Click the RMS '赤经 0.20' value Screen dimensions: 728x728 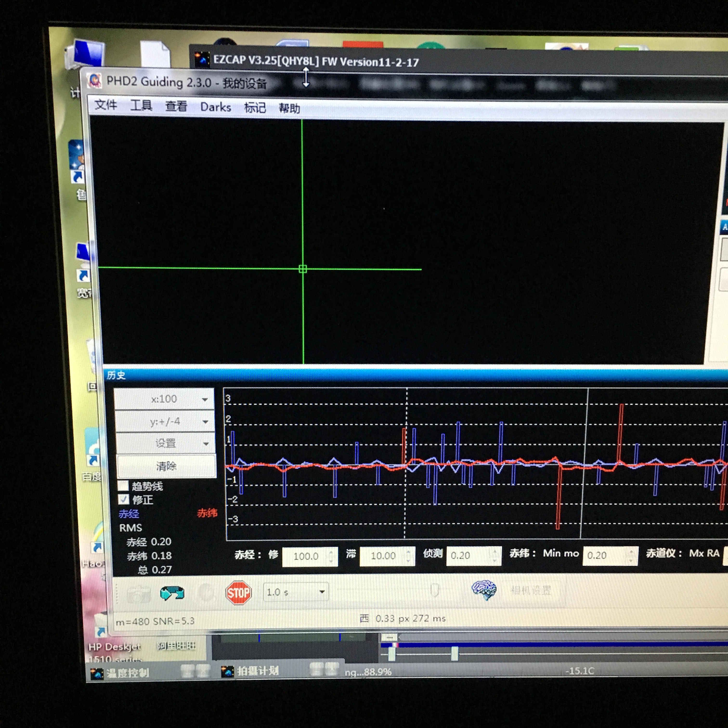coord(149,542)
